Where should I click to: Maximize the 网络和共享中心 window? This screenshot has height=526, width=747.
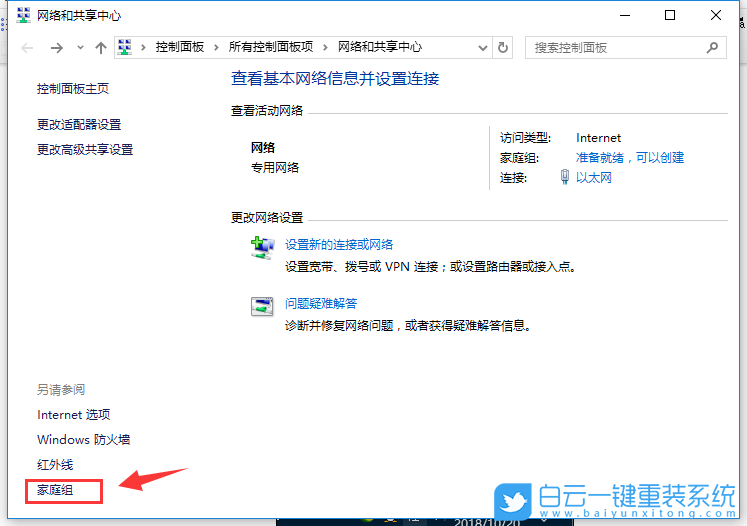pos(670,15)
